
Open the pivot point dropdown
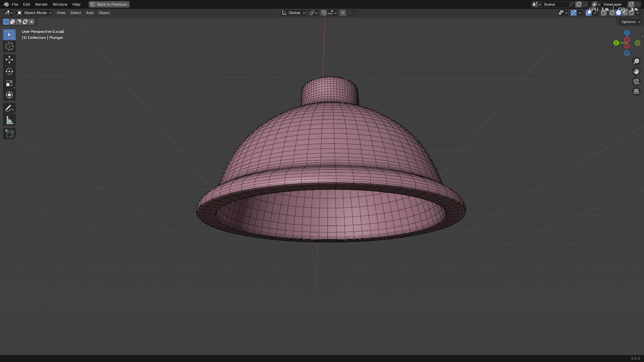313,13
